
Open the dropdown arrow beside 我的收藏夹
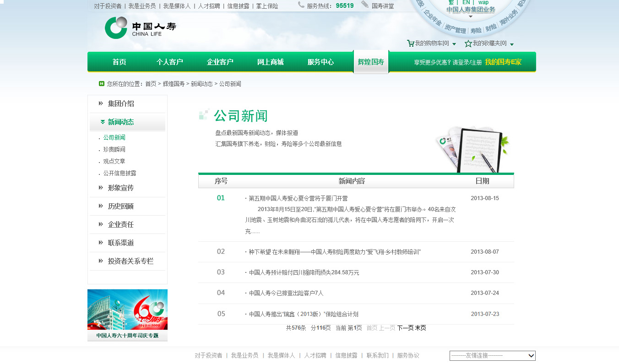[512, 44]
